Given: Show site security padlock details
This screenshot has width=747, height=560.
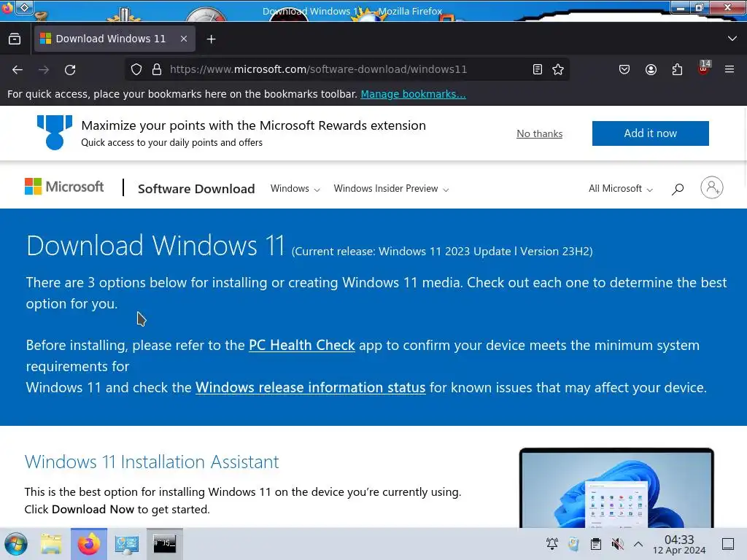Looking at the screenshot, I should click(157, 69).
